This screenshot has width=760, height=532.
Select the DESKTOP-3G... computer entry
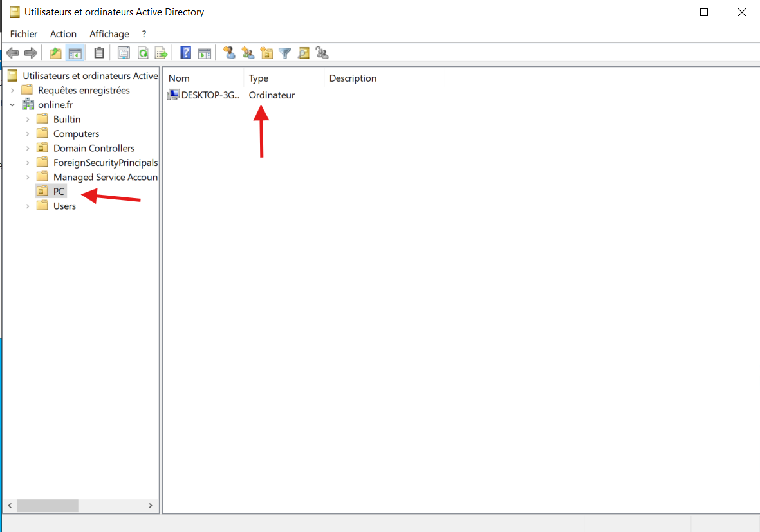tap(210, 95)
